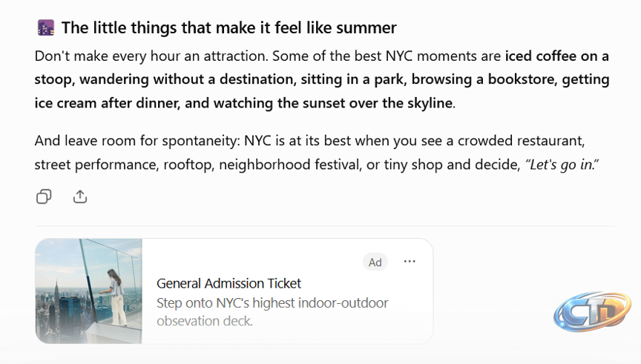The height and width of the screenshot is (364, 641).
Task: Click the General Admission Ticket title
Action: [x=229, y=283]
